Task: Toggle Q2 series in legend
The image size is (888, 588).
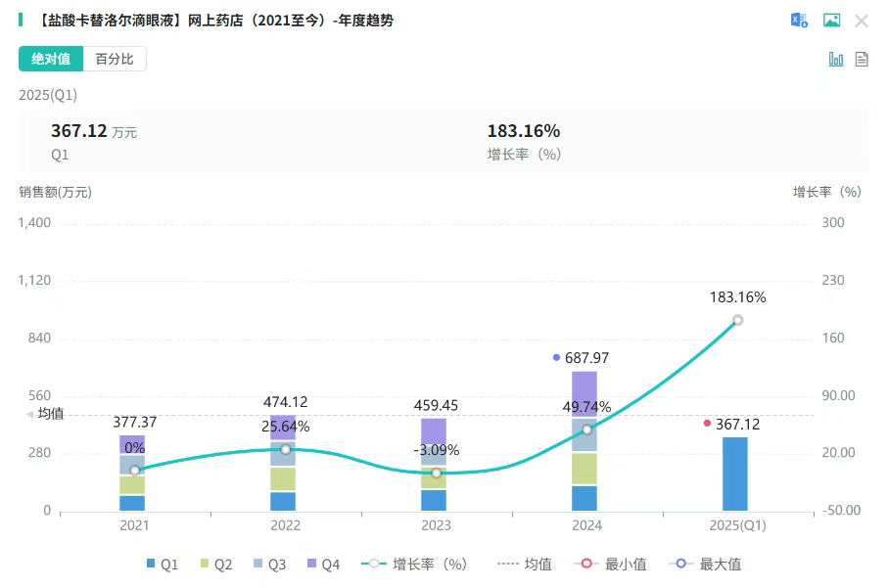Action: pos(215,565)
